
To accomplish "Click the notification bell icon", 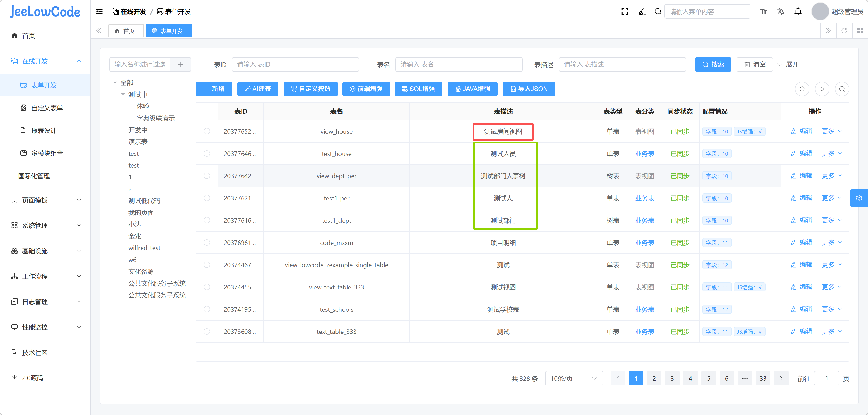I will (798, 11).
